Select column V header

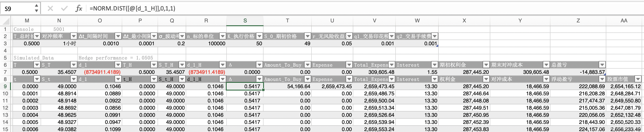coord(374,21)
